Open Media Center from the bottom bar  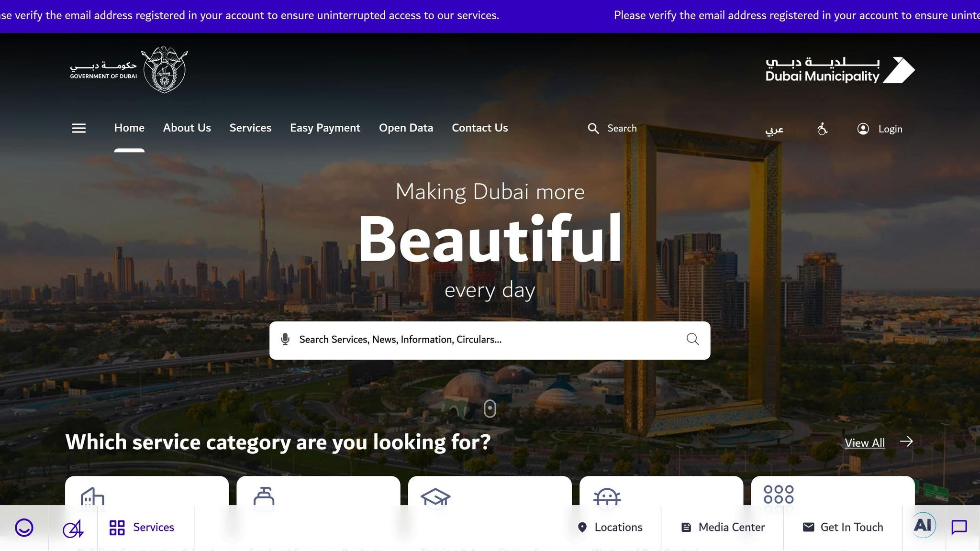(723, 527)
